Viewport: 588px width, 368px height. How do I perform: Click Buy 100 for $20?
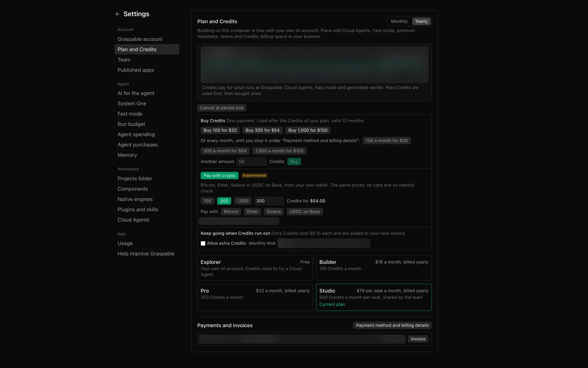(220, 130)
